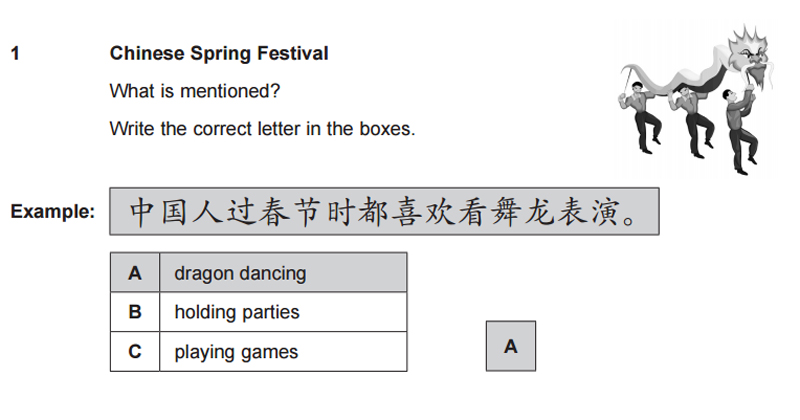Click the 'Chinese Spring Festival' heading
This screenshot has width=800, height=420.
[x=219, y=53]
